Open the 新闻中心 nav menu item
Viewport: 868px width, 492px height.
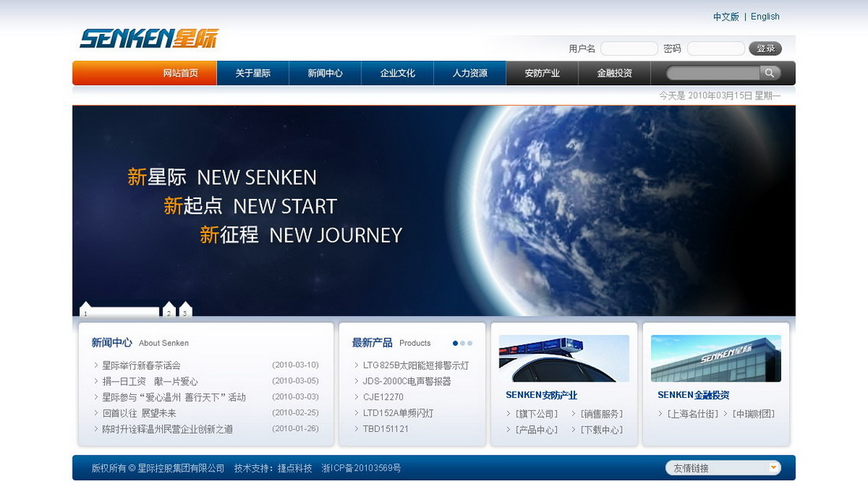[x=325, y=73]
